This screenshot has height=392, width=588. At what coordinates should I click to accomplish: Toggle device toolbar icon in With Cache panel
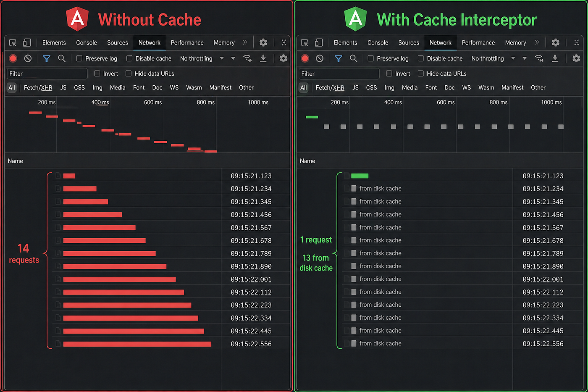coord(319,42)
